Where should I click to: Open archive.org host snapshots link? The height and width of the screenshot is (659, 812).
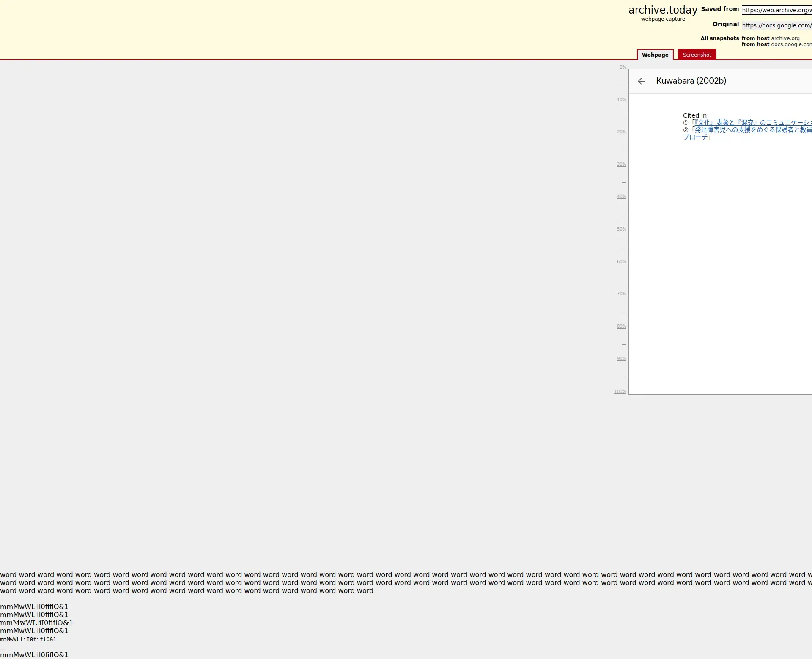coord(785,38)
